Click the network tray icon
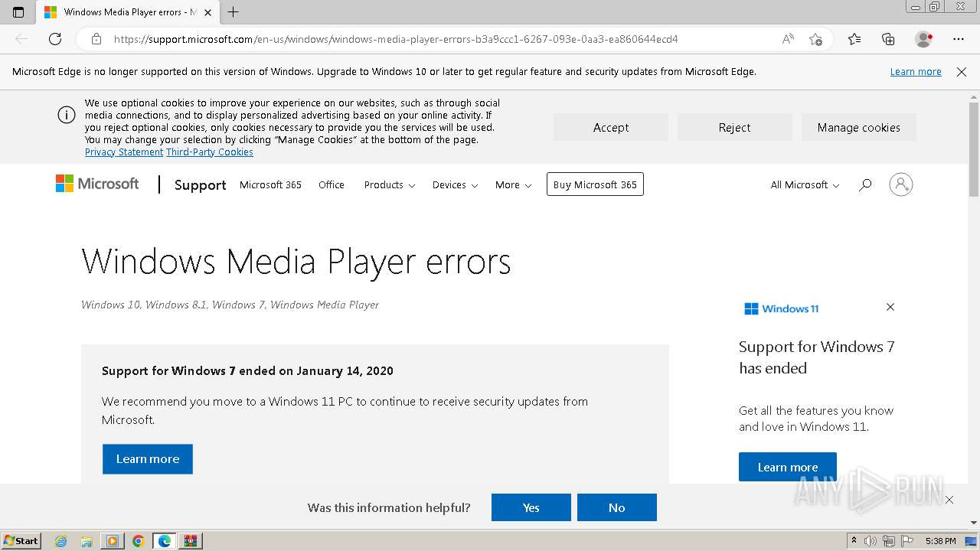Image resolution: width=980 pixels, height=551 pixels. [889, 541]
